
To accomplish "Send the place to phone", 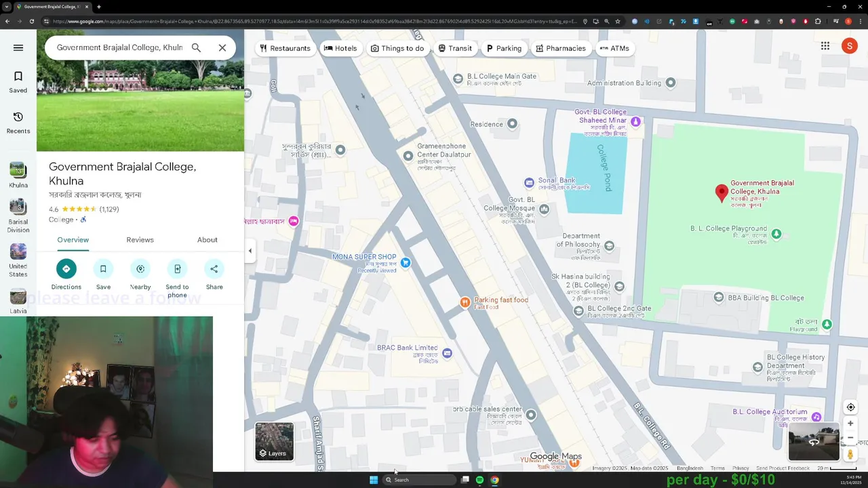I will (x=177, y=279).
